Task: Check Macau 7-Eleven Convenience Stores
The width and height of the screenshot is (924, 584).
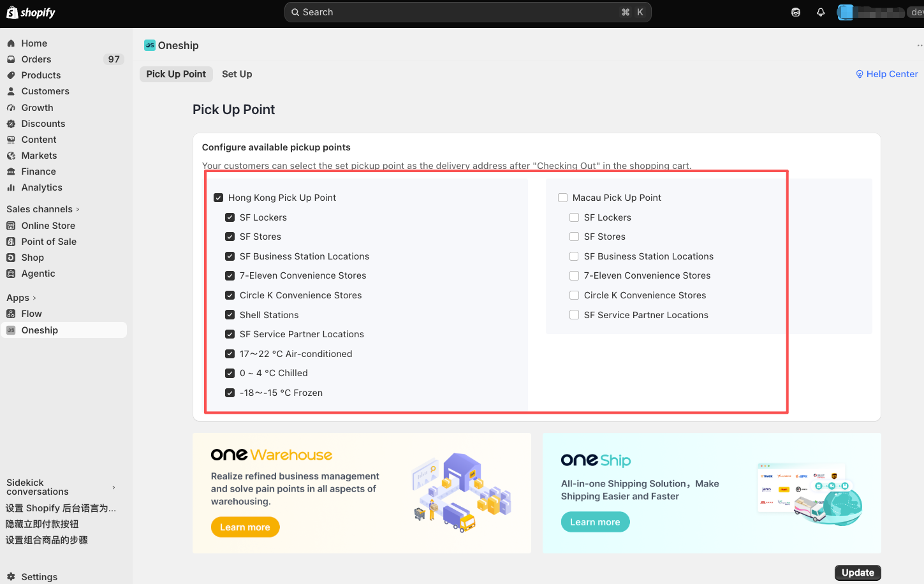Action: 574,275
